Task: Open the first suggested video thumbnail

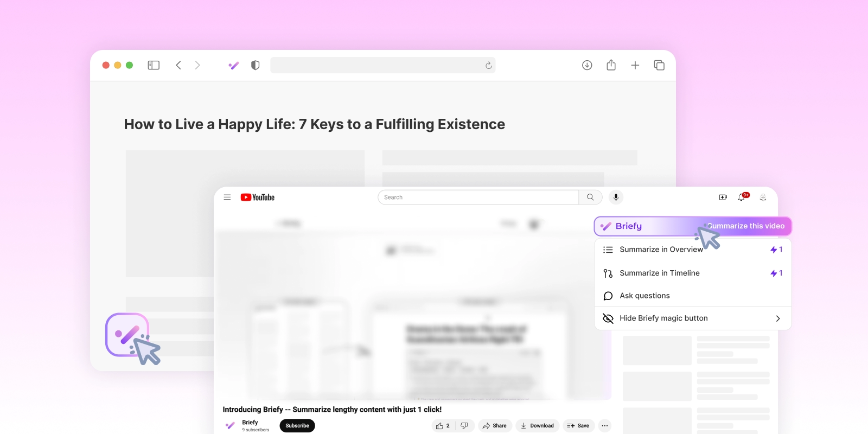Action: (x=657, y=350)
